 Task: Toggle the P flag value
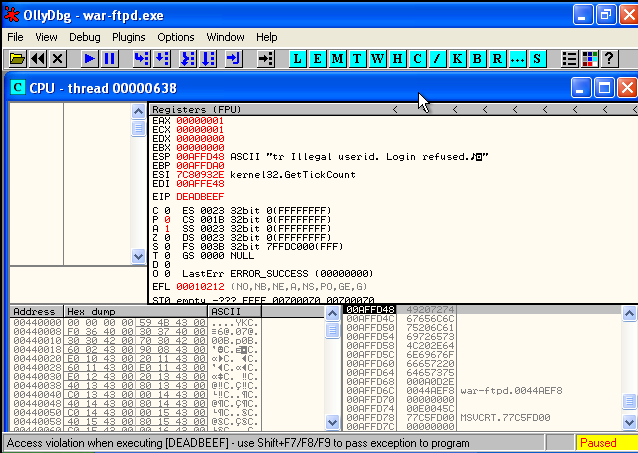pos(167,220)
